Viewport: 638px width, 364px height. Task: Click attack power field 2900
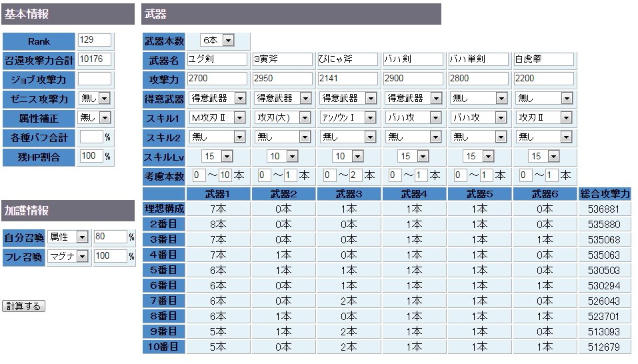(413, 79)
